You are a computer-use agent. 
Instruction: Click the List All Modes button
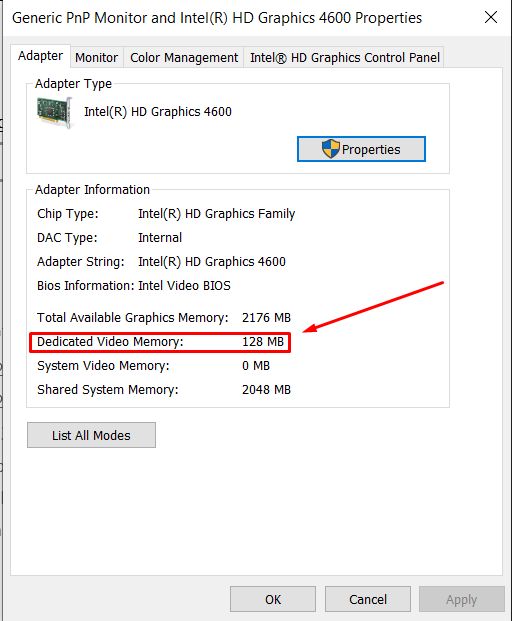point(91,435)
